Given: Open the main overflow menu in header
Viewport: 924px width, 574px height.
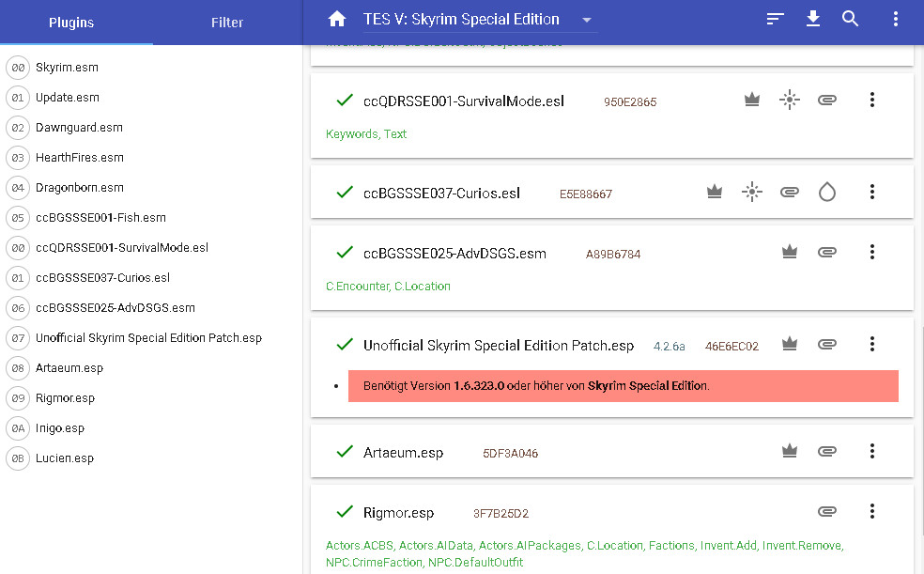Looking at the screenshot, I should click(x=895, y=20).
